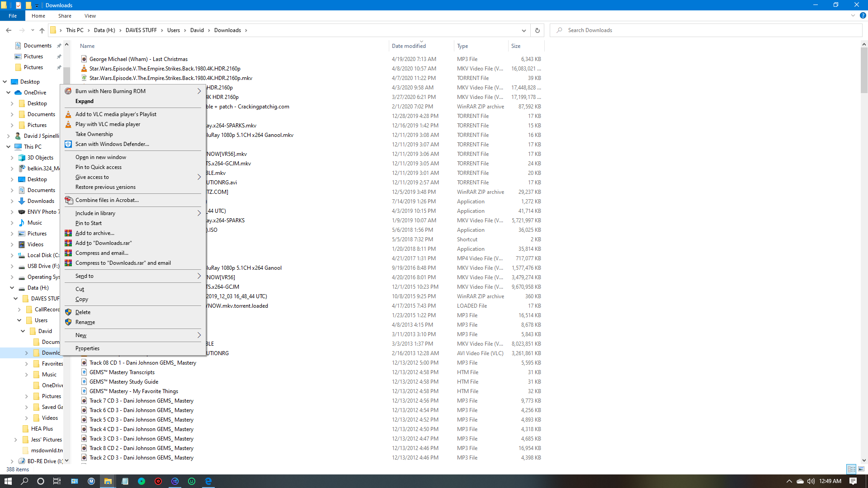
Task: Open Task View on the taskbar
Action: pyautogui.click(x=57, y=481)
